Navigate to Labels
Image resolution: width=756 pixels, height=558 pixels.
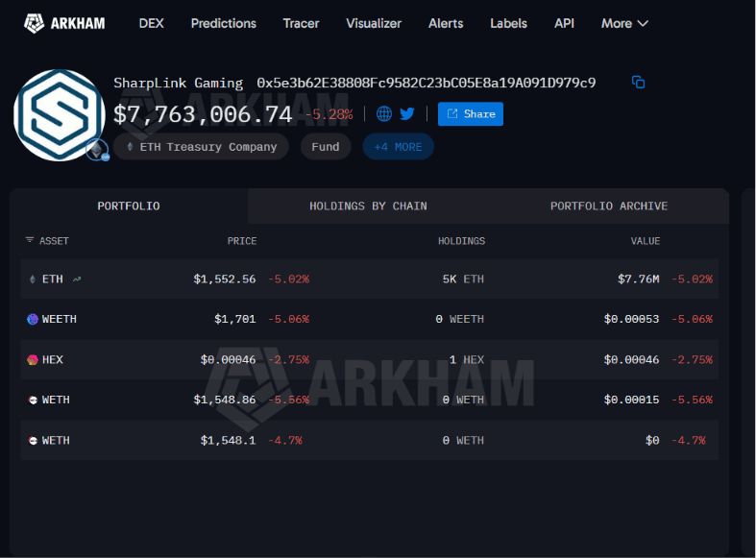(509, 23)
